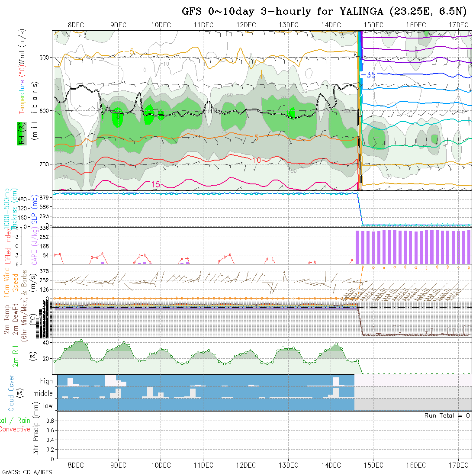476x476 pixels.
Task: Select the 'FR' freezing level label
Action: coord(214,111)
